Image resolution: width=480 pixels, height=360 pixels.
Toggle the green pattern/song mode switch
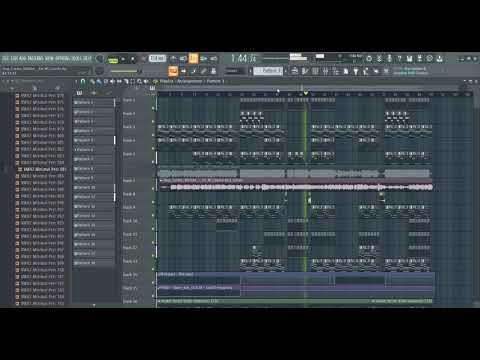point(113,60)
